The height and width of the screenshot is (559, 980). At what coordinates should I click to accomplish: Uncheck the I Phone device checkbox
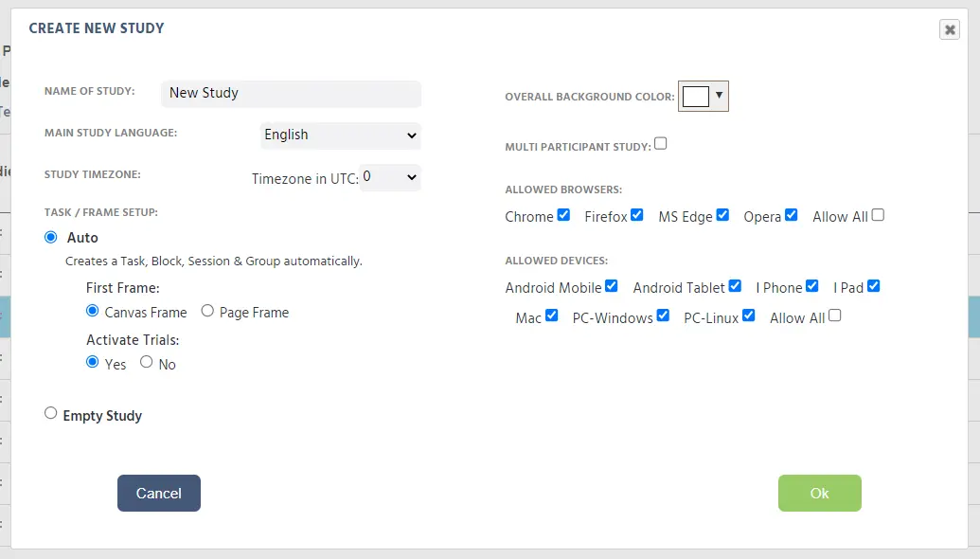pos(811,286)
